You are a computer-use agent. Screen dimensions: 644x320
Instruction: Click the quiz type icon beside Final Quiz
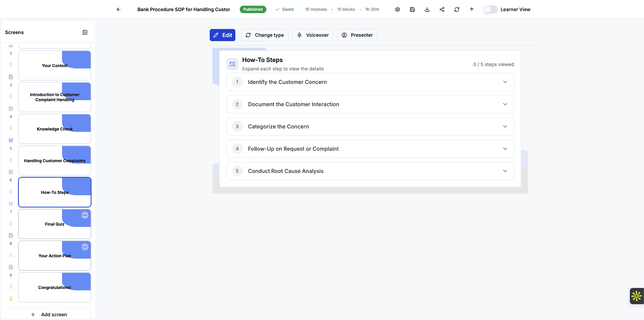pos(11,235)
